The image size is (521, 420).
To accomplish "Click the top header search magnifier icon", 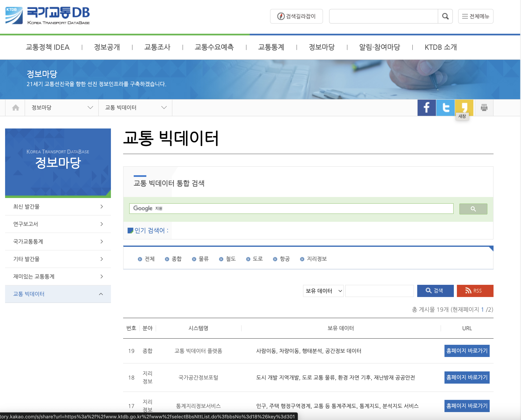I will tap(445, 16).
